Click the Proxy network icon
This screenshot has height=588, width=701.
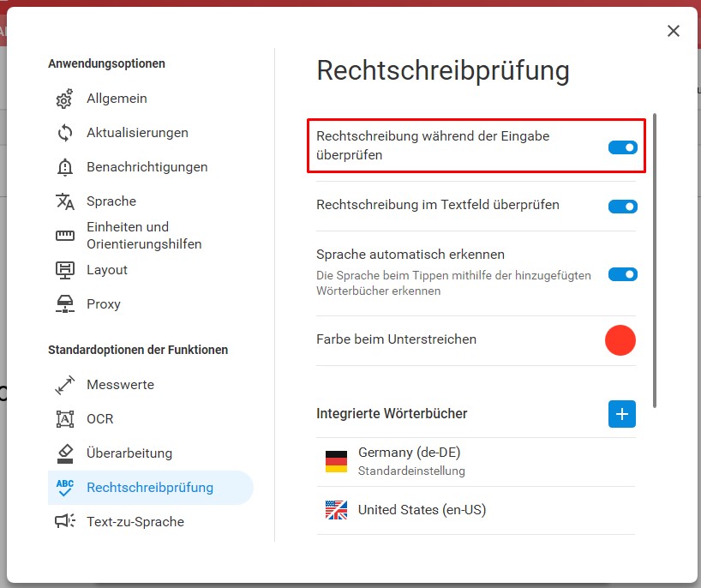click(65, 304)
